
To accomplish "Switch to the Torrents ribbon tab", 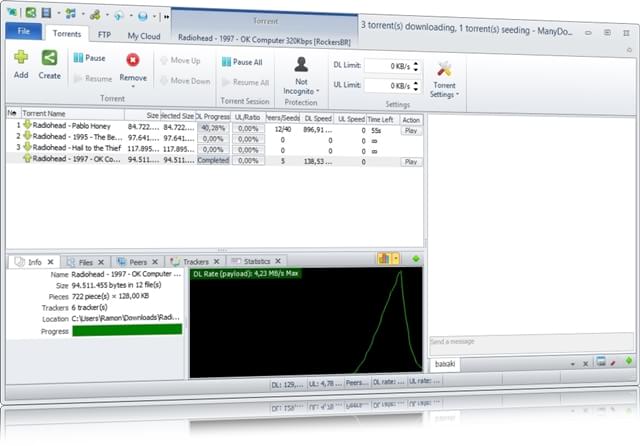I will pos(67,33).
